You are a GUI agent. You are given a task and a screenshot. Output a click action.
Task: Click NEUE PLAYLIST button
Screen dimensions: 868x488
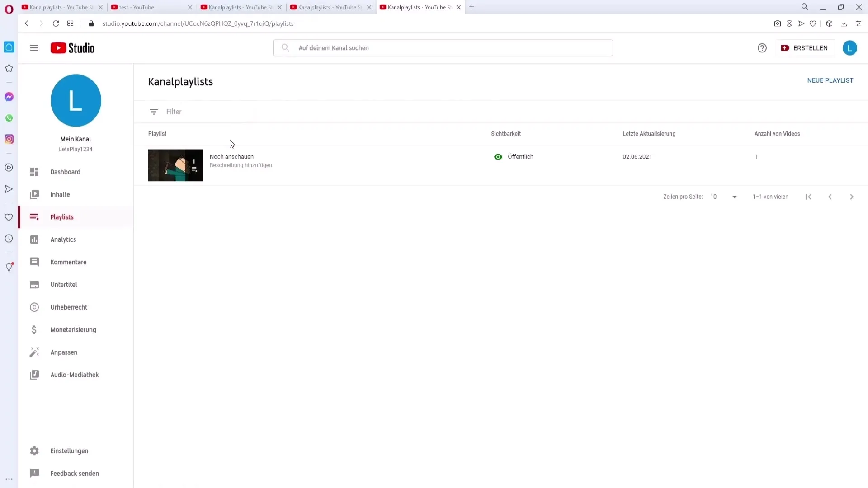point(830,80)
